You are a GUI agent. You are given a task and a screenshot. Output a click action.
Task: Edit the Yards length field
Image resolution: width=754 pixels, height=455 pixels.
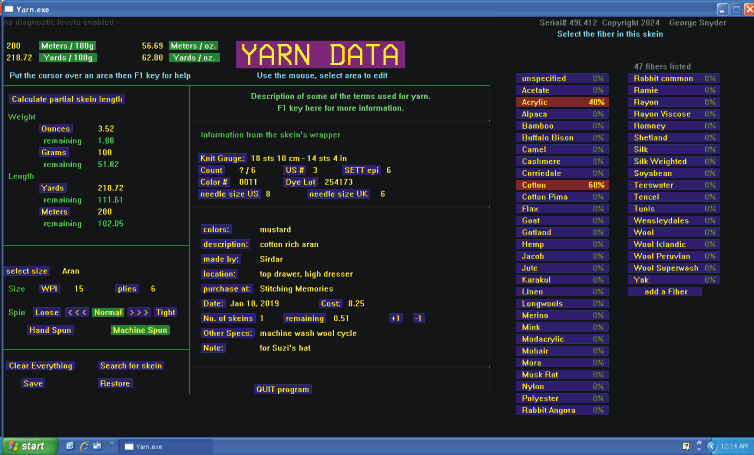[x=52, y=188]
